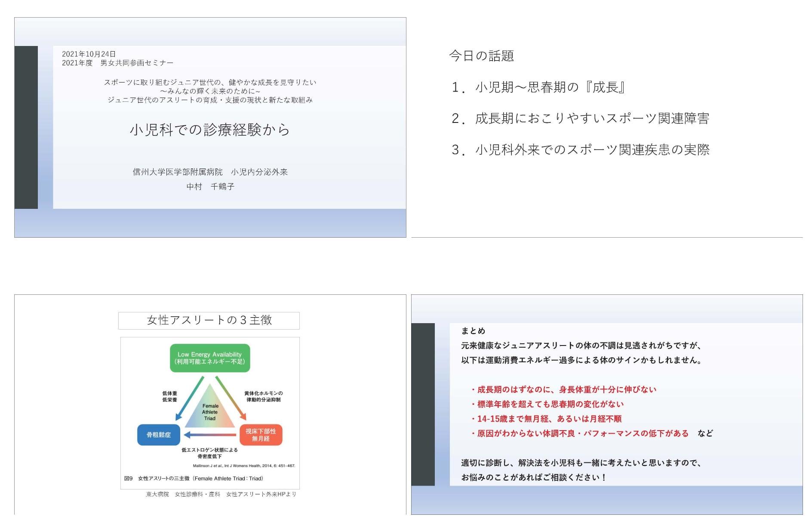Viewport: 812px width, 529px height.
Task: Click the label '黄体化ホルモンの律動的分泌抑制'
Action: 264,397
